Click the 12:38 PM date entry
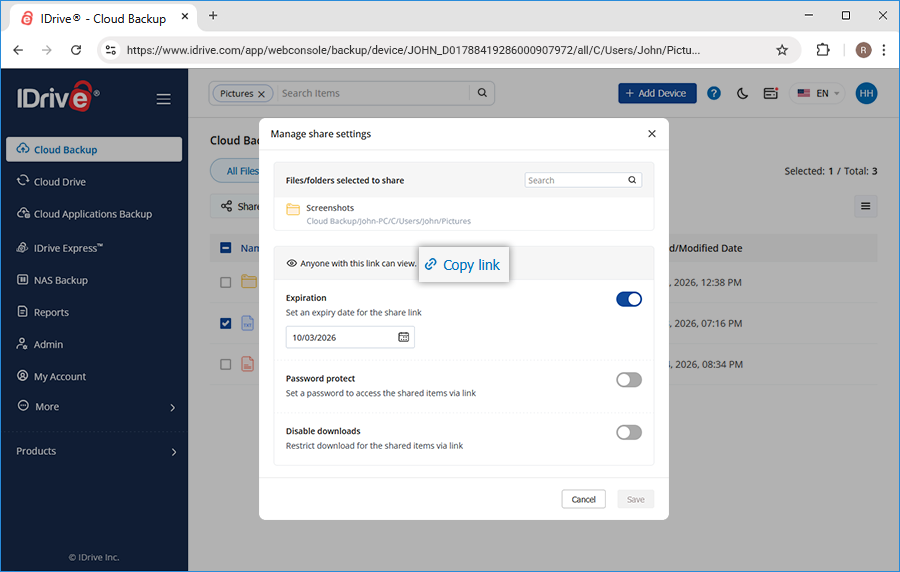Screen dimensions: 900x572 pos(705,282)
